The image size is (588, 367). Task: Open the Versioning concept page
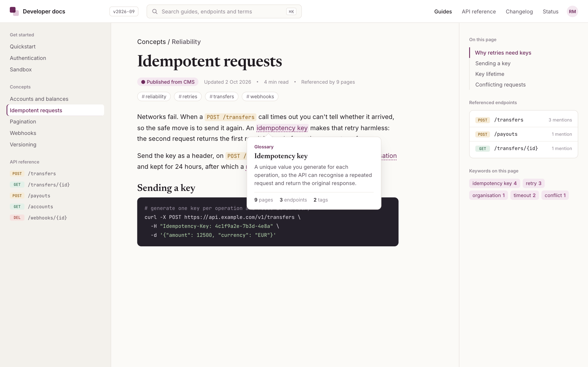[x=23, y=144]
